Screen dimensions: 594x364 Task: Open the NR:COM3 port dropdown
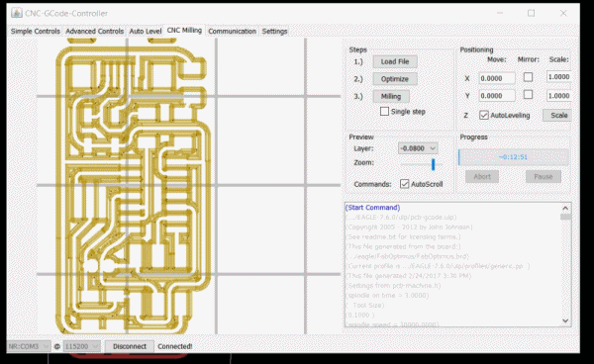[x=29, y=346]
